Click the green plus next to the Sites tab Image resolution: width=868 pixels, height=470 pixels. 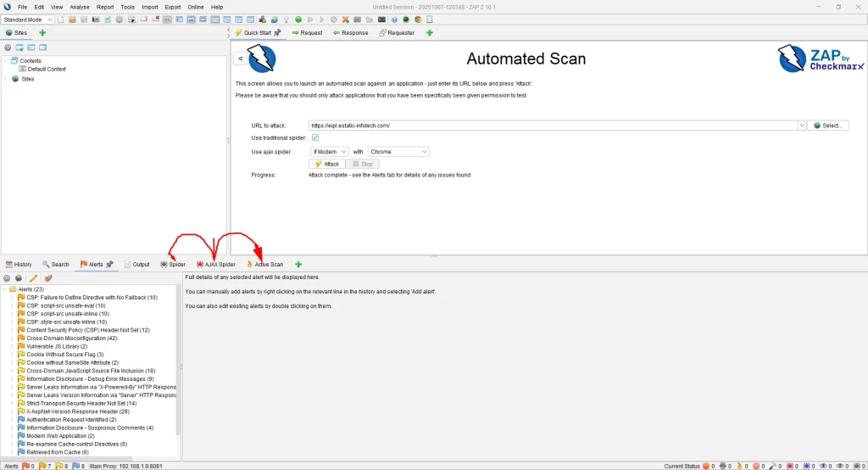42,32
